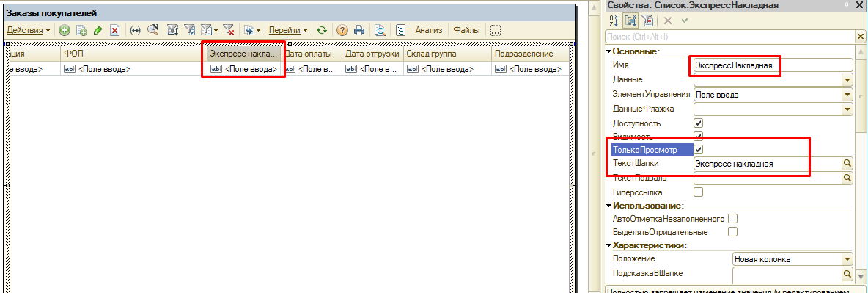The width and height of the screenshot is (868, 293).
Task: Select input field under ФОП column
Action: (x=133, y=69)
